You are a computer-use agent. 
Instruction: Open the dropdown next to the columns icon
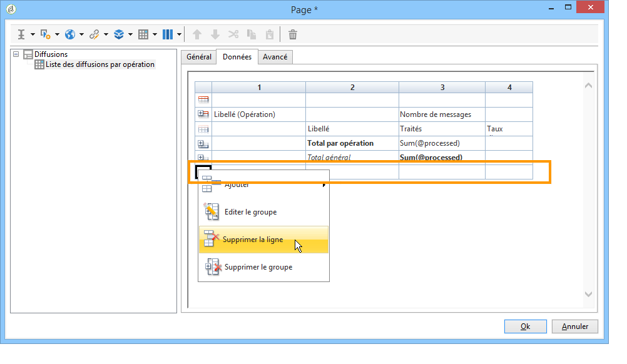(x=179, y=35)
